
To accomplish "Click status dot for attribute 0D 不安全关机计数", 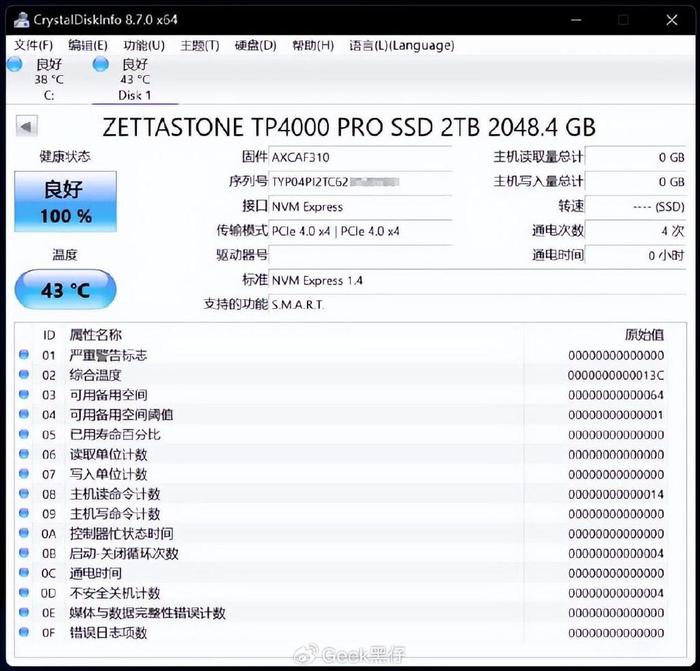I will pos(24,592).
